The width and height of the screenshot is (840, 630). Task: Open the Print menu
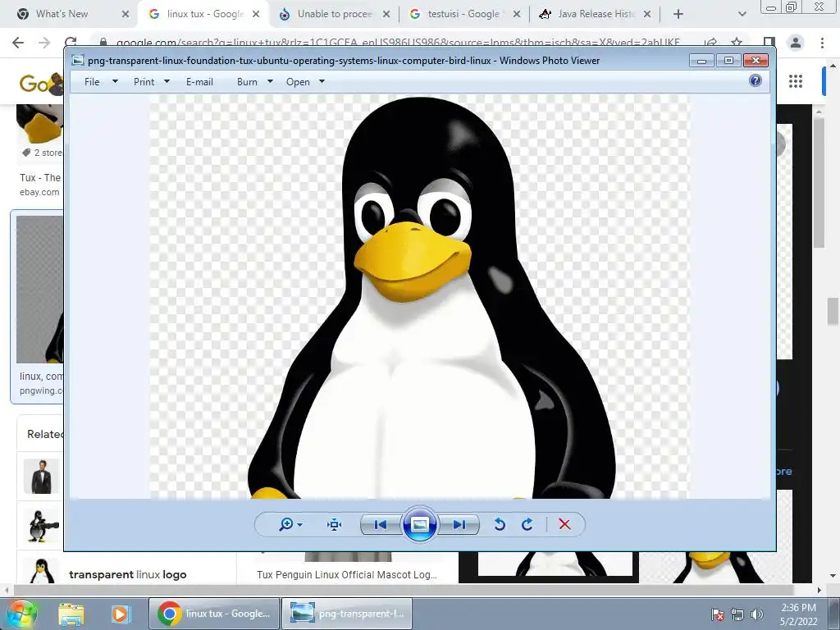144,82
